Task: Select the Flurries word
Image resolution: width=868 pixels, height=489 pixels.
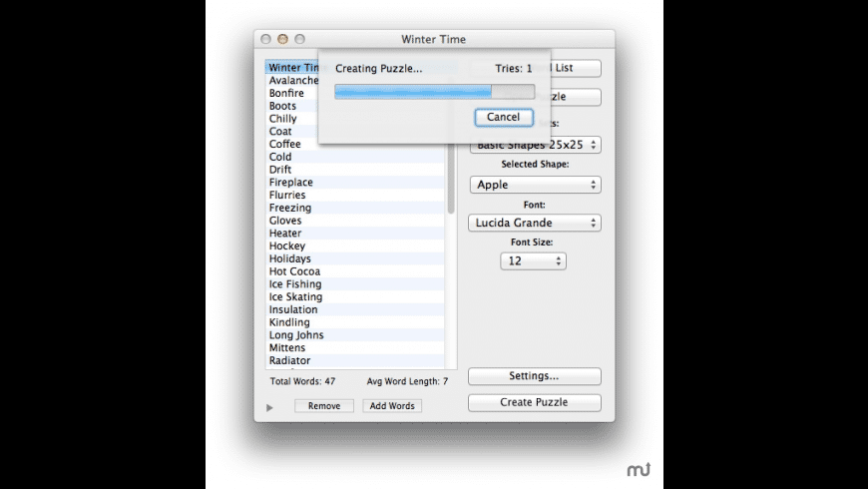Action: [355, 195]
